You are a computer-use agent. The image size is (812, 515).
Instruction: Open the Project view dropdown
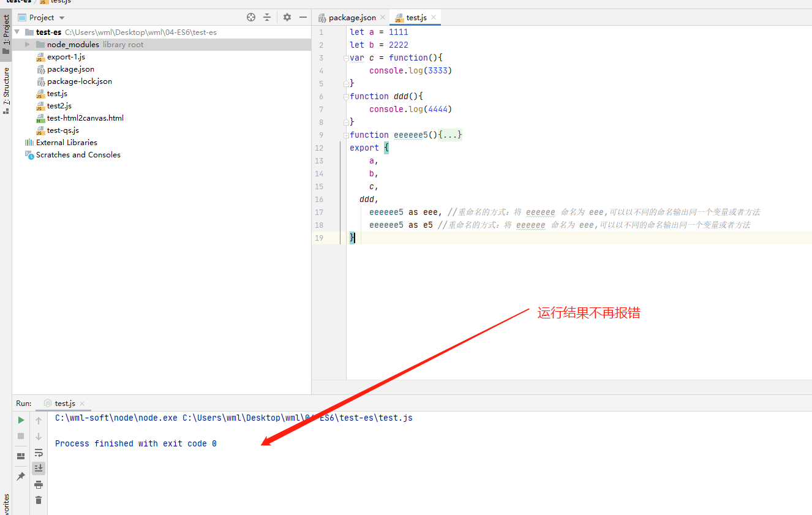pyautogui.click(x=62, y=18)
